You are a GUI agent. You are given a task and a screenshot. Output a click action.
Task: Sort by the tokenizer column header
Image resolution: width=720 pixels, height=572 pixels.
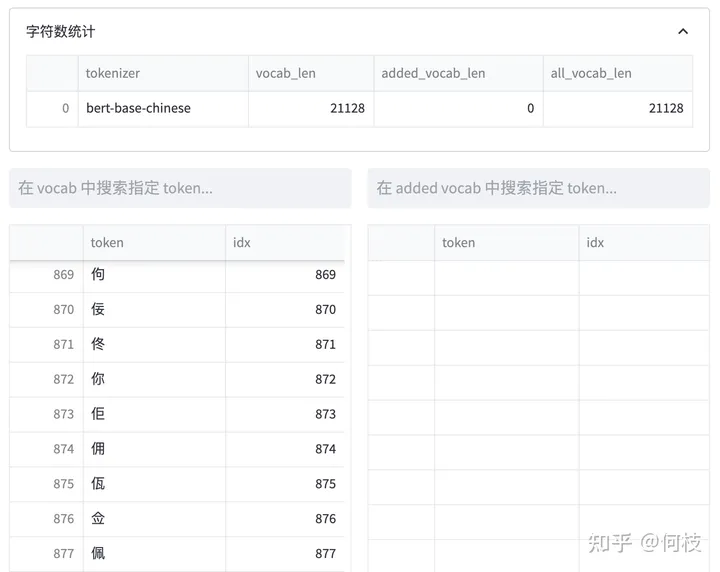coord(163,73)
